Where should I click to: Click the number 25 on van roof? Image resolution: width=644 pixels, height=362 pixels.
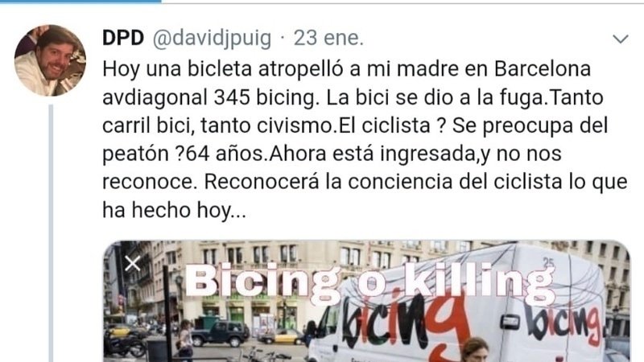tap(548, 262)
